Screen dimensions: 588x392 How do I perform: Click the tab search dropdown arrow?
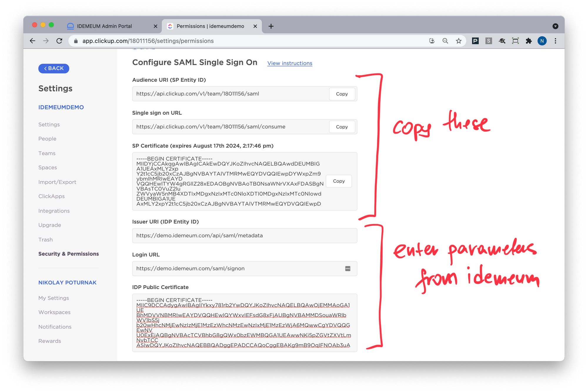[555, 26]
